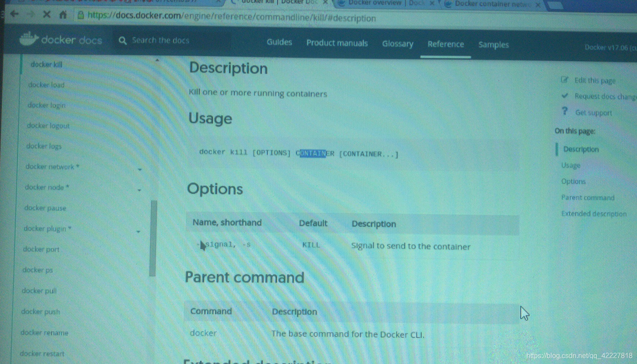The image size is (637, 364).
Task: Expand docker plugin sidebar item
Action: [x=138, y=231]
